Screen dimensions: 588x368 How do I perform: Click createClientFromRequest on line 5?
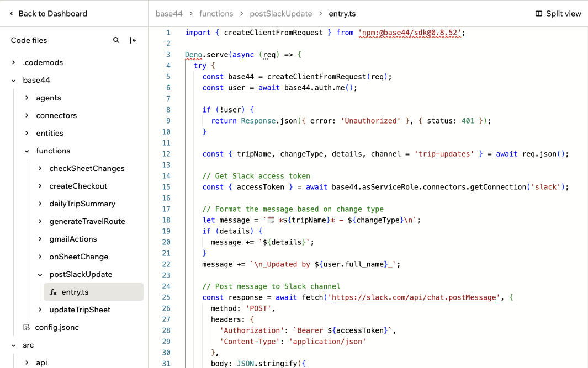point(317,77)
